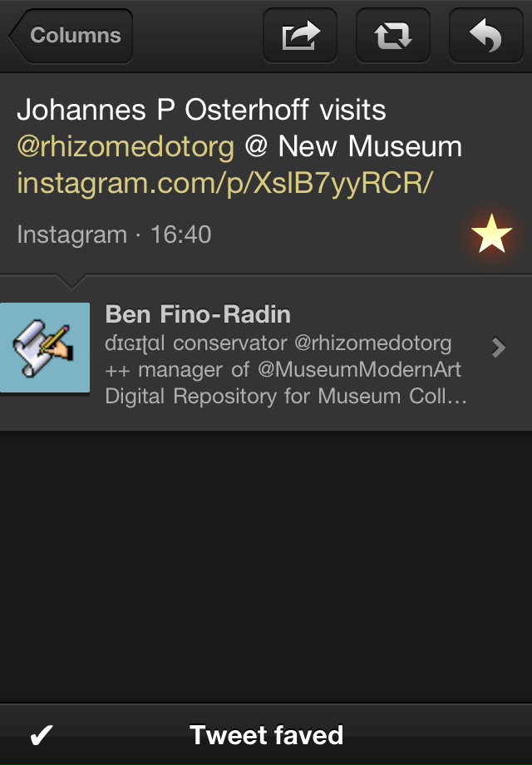532x765 pixels.
Task: Unfavorite the tweet with the star
Action: coord(491,235)
